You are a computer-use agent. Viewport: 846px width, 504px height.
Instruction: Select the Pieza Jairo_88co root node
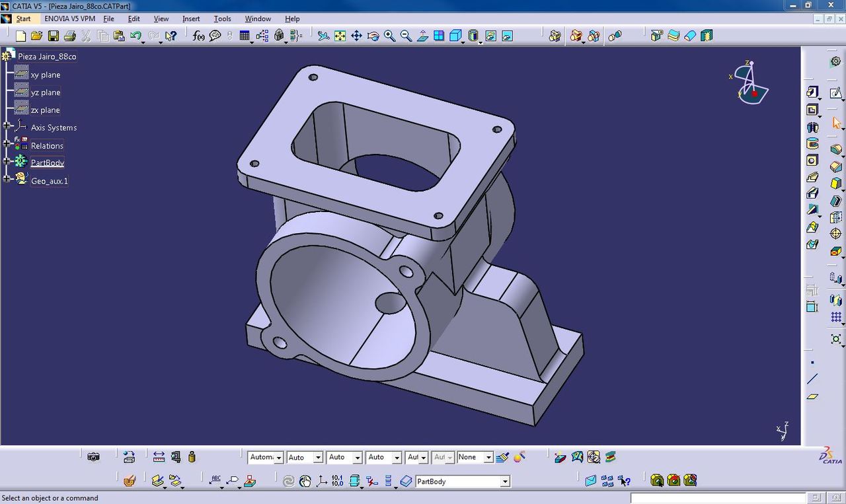point(47,57)
